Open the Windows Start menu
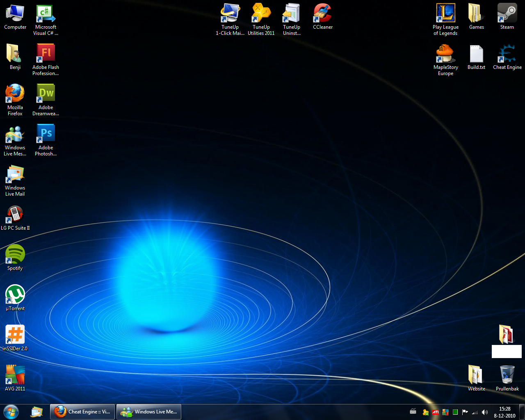This screenshot has height=420, width=525. (x=11, y=412)
